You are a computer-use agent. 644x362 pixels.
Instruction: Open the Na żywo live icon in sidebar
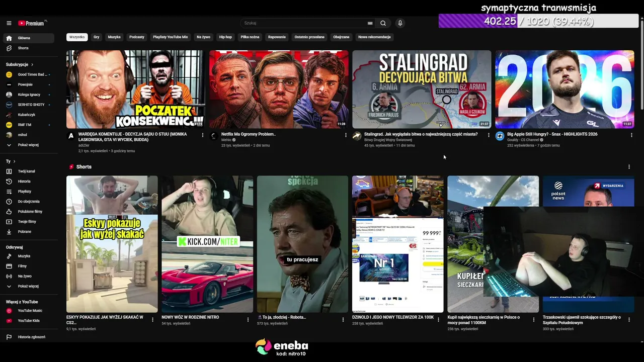coord(9,277)
